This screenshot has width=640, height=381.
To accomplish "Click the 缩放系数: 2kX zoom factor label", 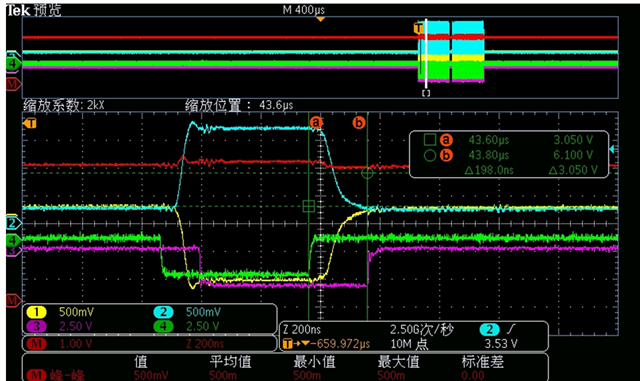I will click(64, 105).
